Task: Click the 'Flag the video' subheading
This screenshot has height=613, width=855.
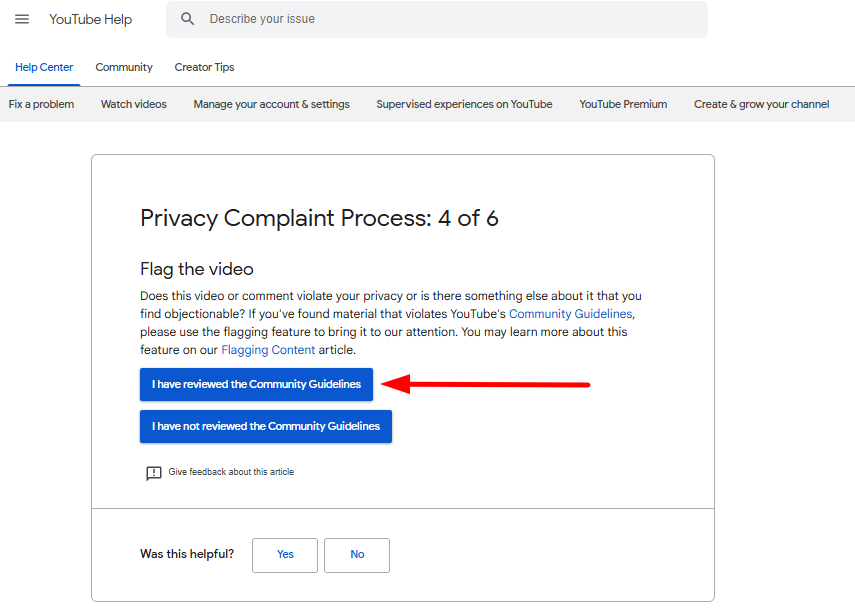Action: click(x=197, y=269)
